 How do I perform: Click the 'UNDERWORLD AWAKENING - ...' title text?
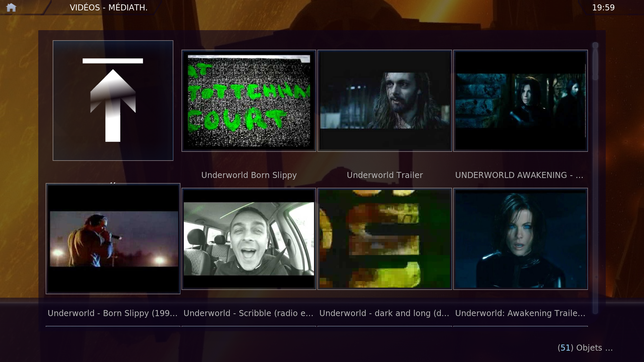(519, 175)
